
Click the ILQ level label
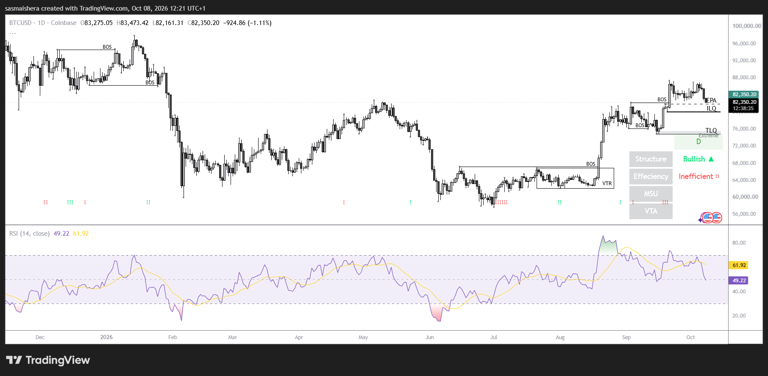pyautogui.click(x=712, y=108)
